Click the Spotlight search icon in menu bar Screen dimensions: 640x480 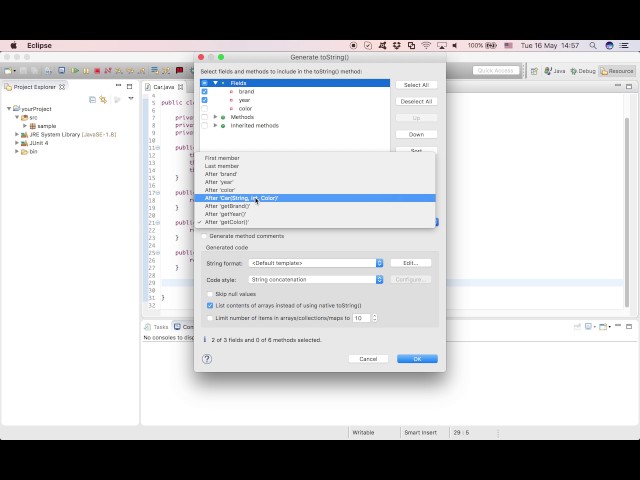[x=592, y=45]
